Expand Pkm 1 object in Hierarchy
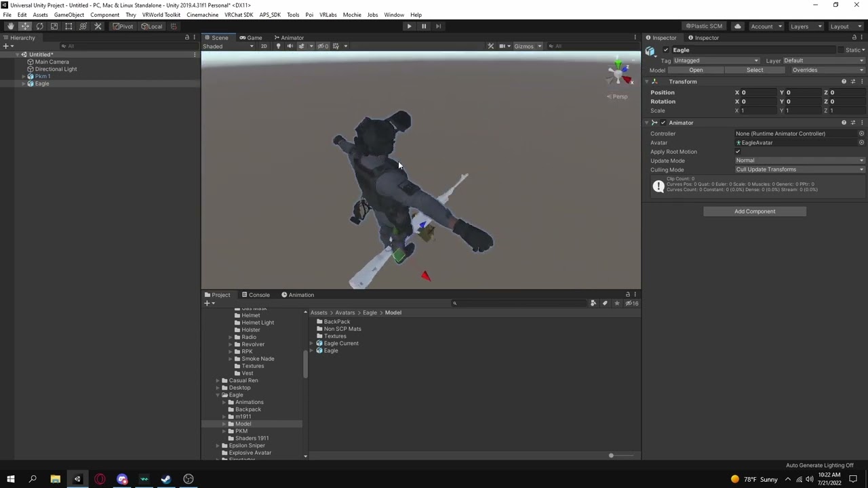 (x=24, y=77)
